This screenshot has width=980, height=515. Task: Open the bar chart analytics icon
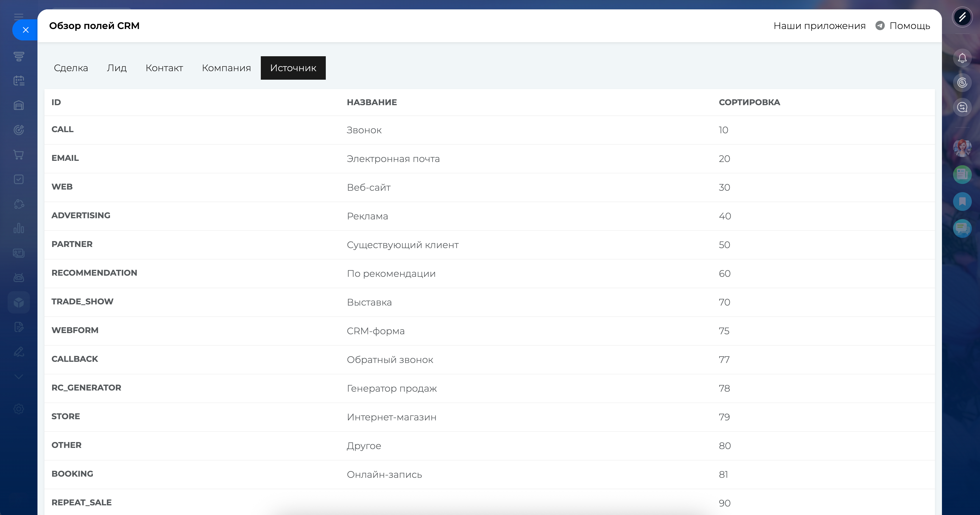[x=19, y=228]
